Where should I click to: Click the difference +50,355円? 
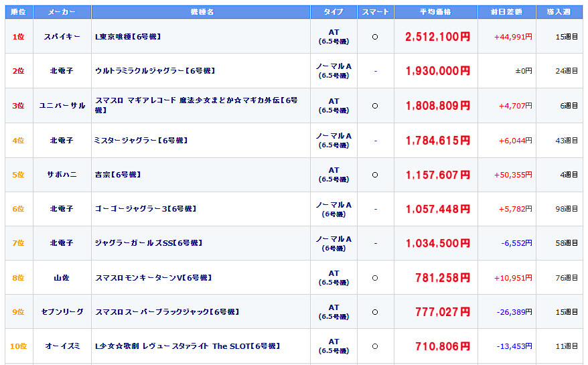[x=513, y=175]
